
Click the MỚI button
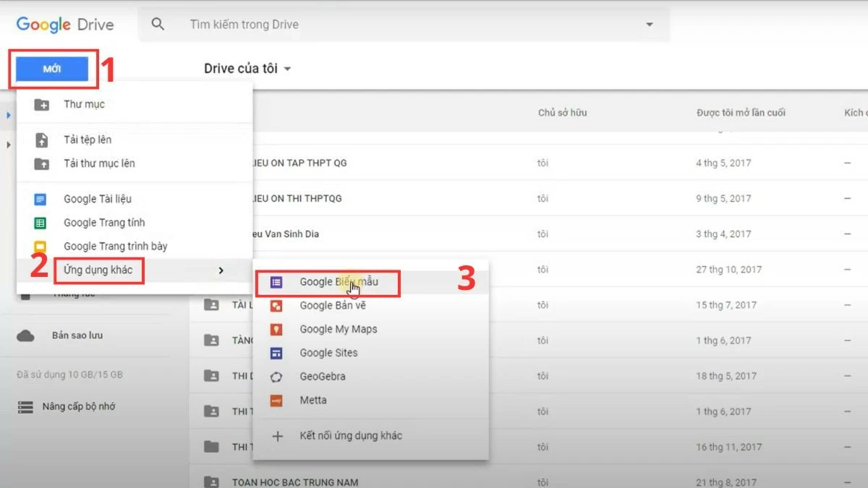click(x=52, y=69)
